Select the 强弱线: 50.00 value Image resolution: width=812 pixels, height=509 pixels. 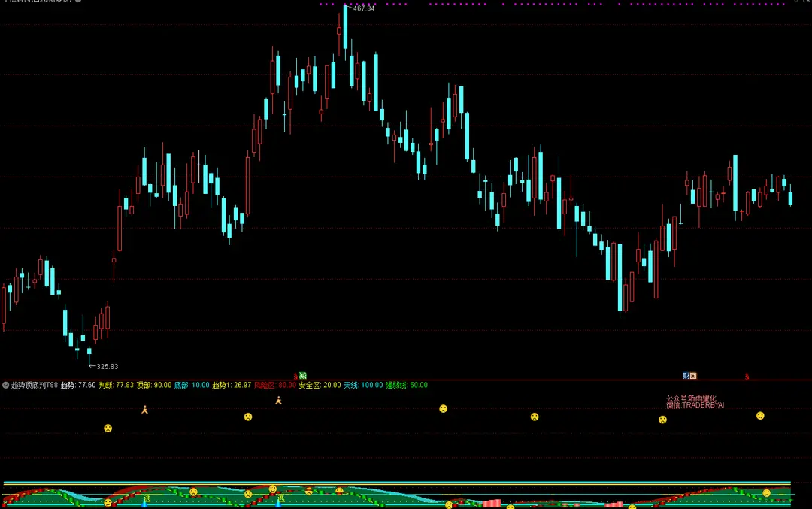(407, 385)
